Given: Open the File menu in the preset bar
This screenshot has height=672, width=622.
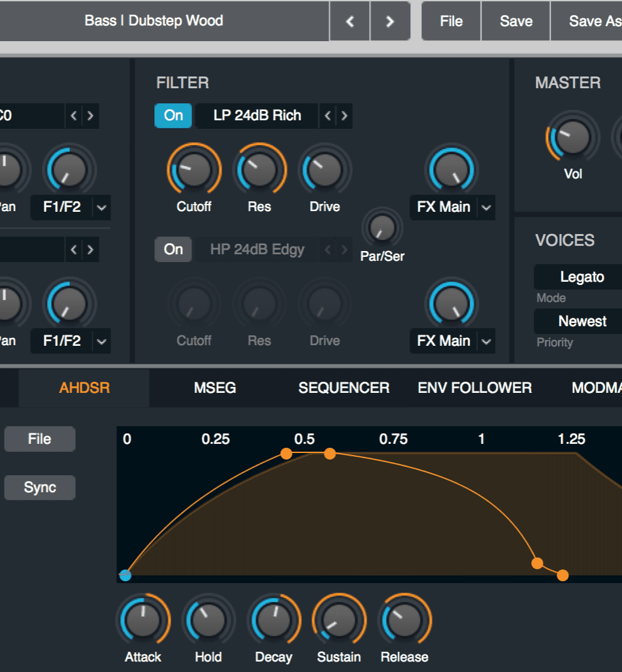Looking at the screenshot, I should tap(451, 21).
